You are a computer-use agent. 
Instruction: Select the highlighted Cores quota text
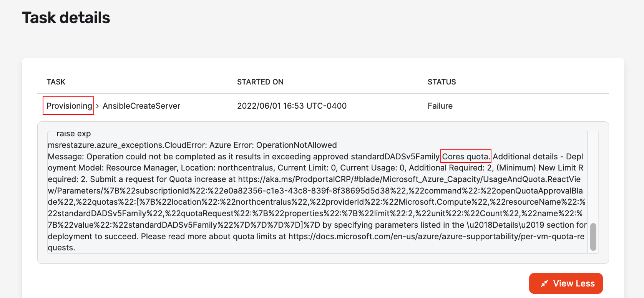coord(466,156)
